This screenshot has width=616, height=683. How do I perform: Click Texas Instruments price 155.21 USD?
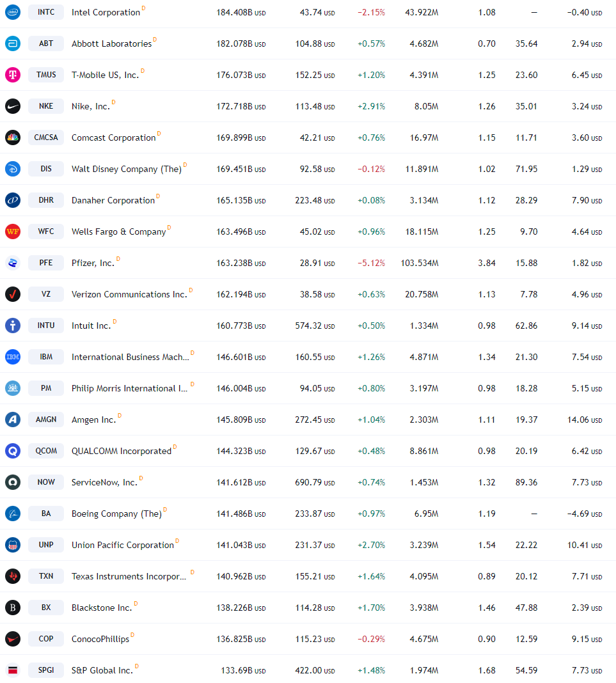(315, 577)
